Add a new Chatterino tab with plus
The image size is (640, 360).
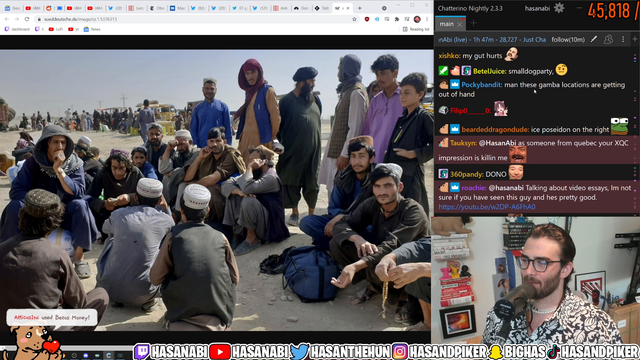pyautogui.click(x=473, y=23)
